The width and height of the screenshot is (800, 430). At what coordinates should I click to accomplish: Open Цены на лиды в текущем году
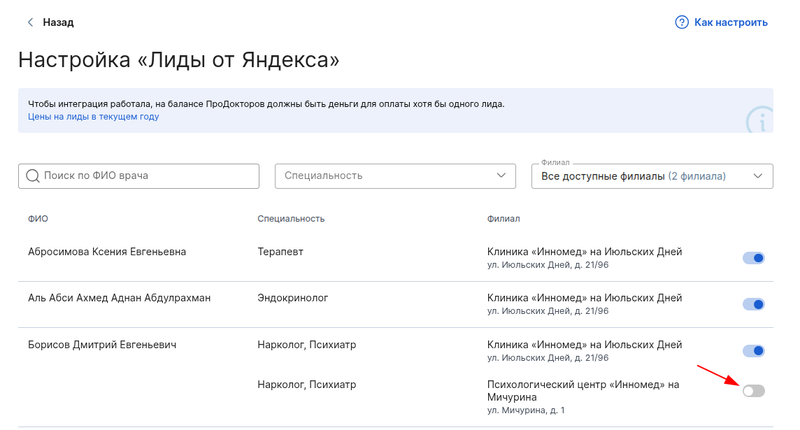(x=93, y=116)
